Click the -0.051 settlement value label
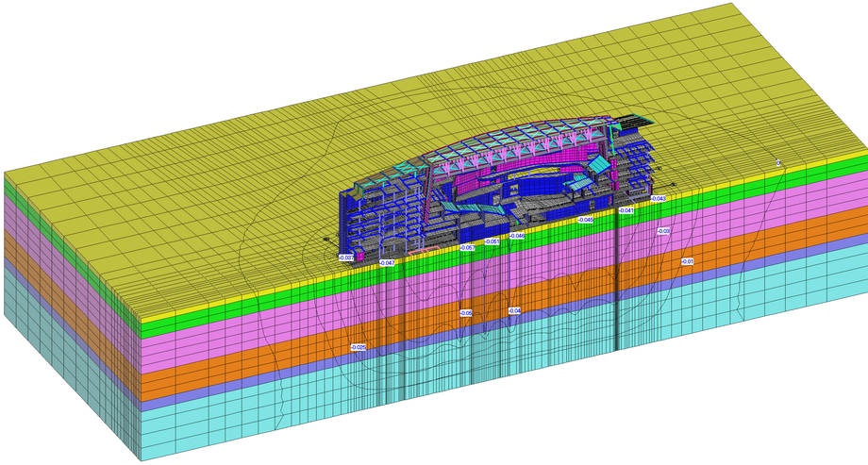This screenshot has width=868, height=465. [x=492, y=241]
